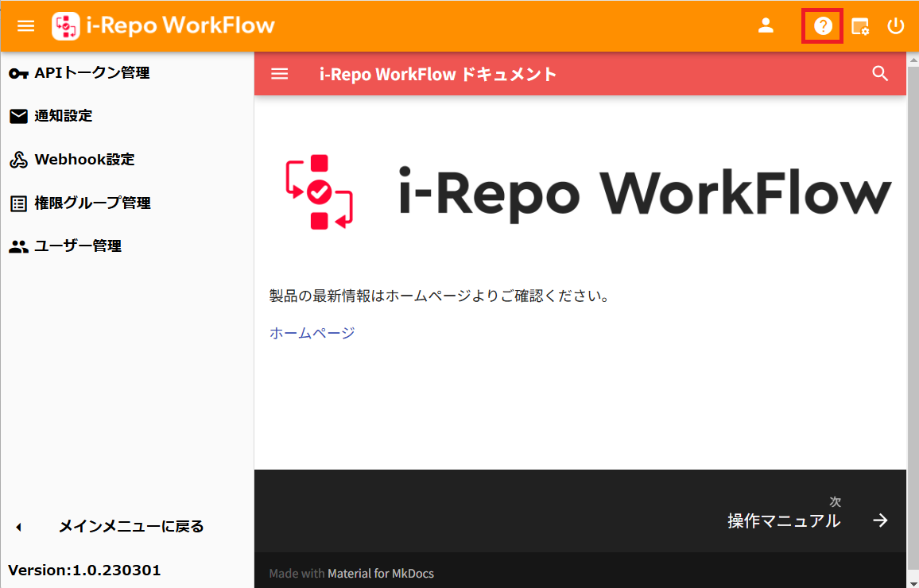Open the main navigation hamburger menu
This screenshot has width=919, height=588.
pyautogui.click(x=25, y=25)
